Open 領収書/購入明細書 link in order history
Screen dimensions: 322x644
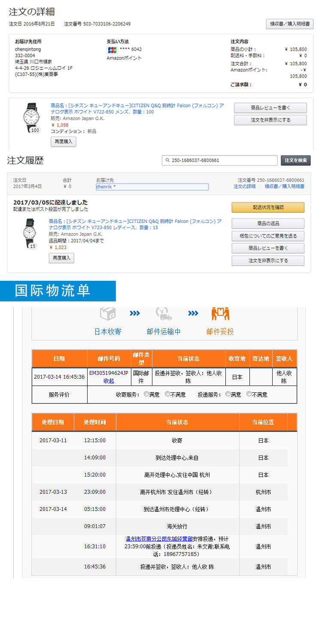click(x=284, y=186)
